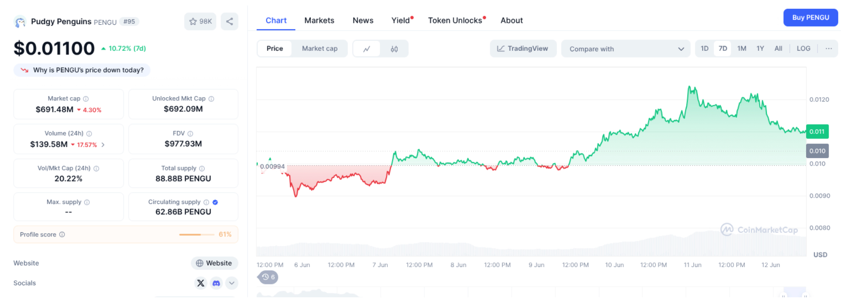Select the Market cap chart toggle
Image resolution: width=868 pixels, height=306 pixels.
pyautogui.click(x=320, y=49)
